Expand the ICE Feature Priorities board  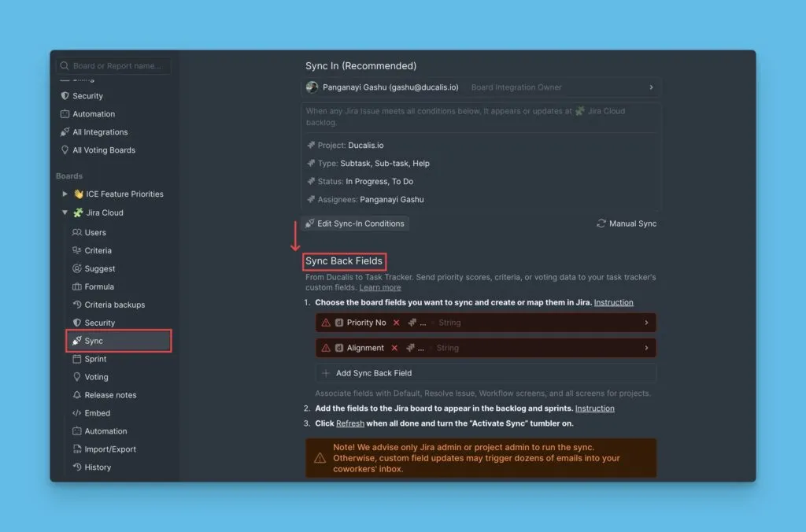(65, 194)
